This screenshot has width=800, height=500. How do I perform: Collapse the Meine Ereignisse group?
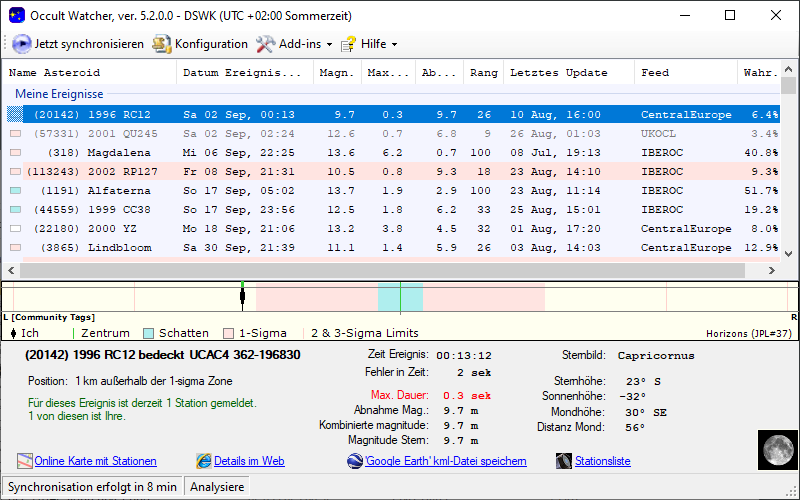58,93
